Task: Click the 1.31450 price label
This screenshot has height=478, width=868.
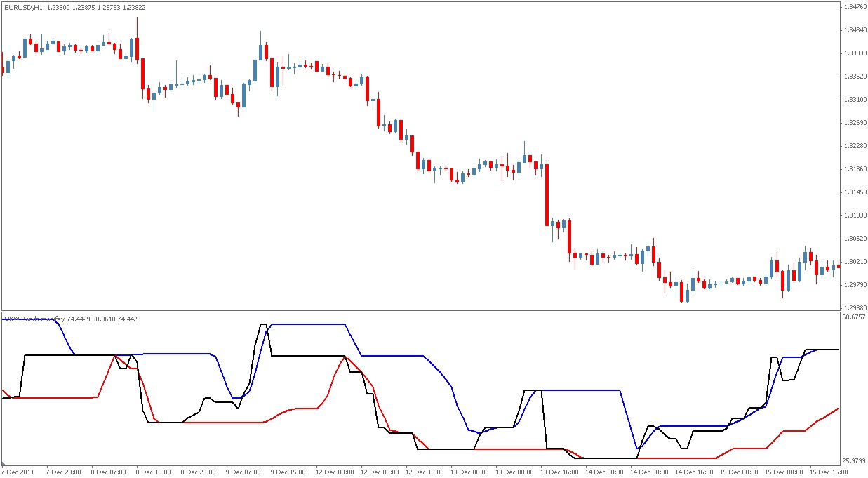Action: click(855, 192)
